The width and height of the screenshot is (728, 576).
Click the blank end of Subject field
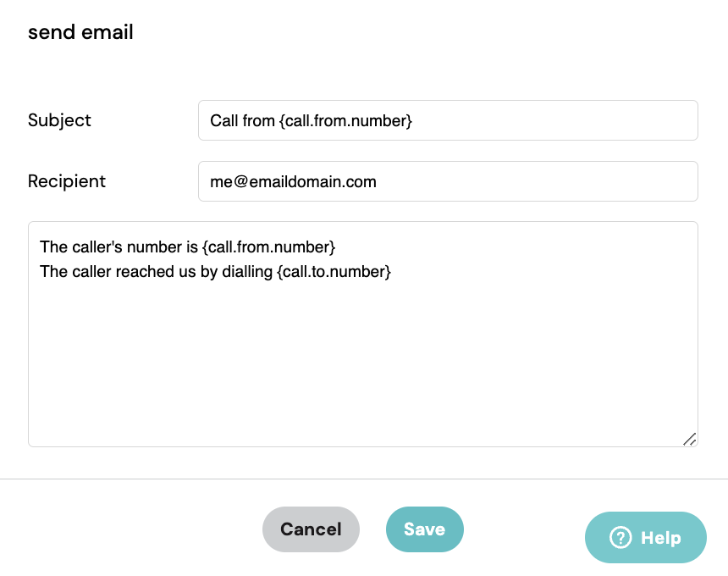click(x=553, y=120)
